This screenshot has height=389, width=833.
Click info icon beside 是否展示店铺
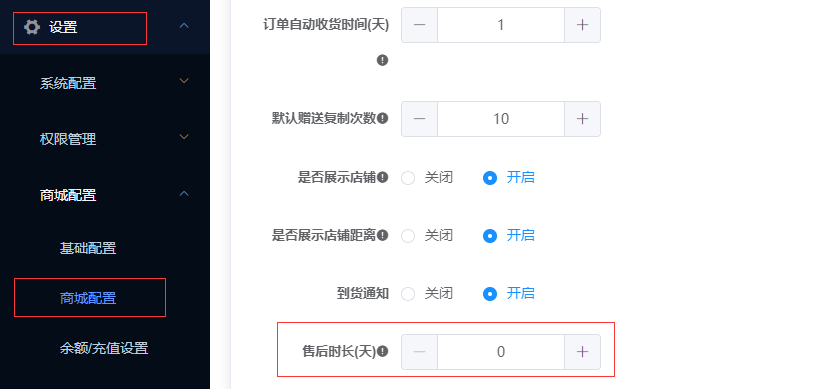(x=382, y=177)
